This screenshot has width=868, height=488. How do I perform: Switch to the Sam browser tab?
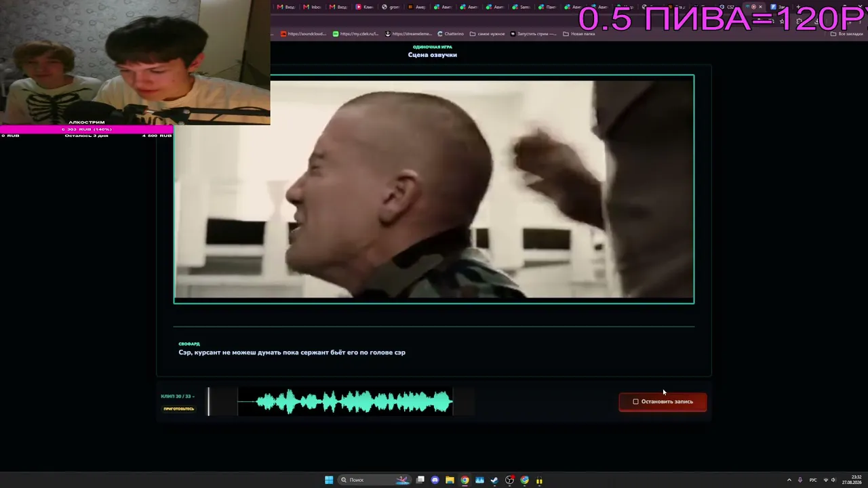click(x=521, y=7)
